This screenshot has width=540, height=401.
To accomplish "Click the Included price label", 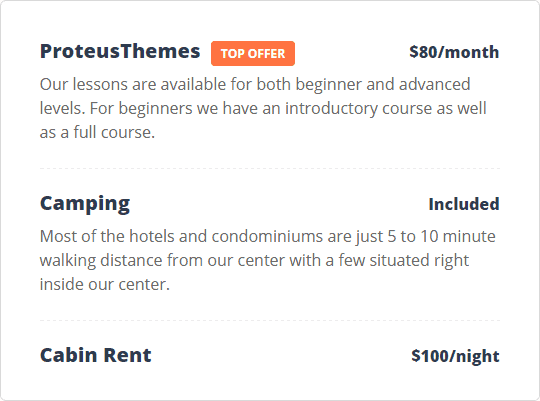I will coord(464,204).
